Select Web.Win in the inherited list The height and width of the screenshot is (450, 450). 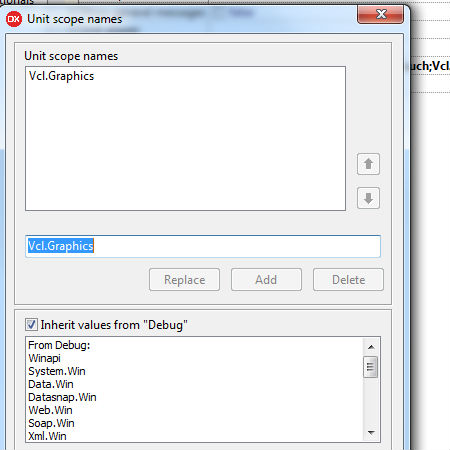pos(50,410)
